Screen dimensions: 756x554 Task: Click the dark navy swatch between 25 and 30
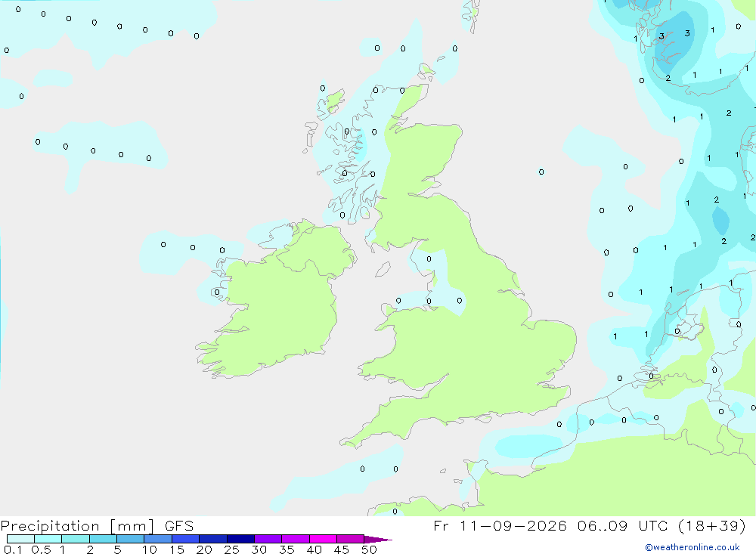point(240,539)
